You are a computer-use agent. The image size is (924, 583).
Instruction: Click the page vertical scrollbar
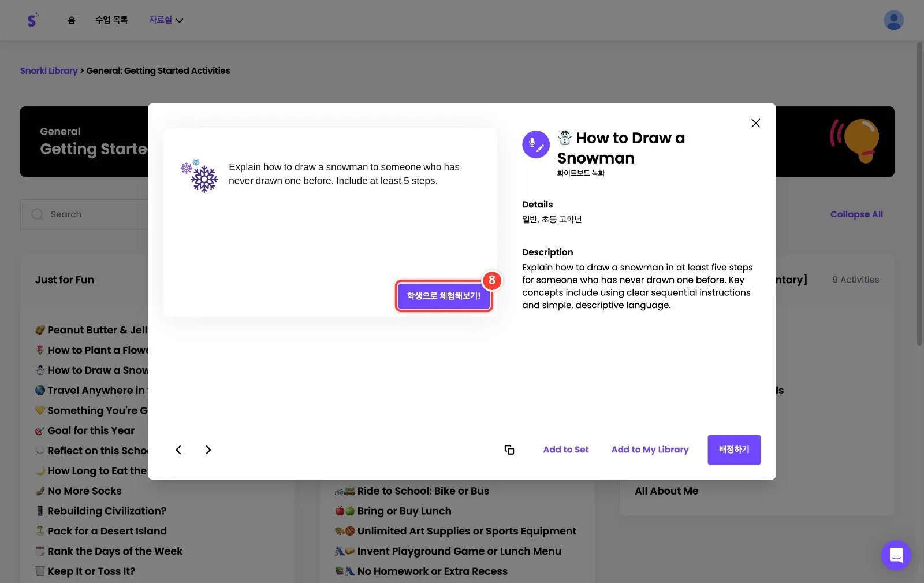(919, 194)
